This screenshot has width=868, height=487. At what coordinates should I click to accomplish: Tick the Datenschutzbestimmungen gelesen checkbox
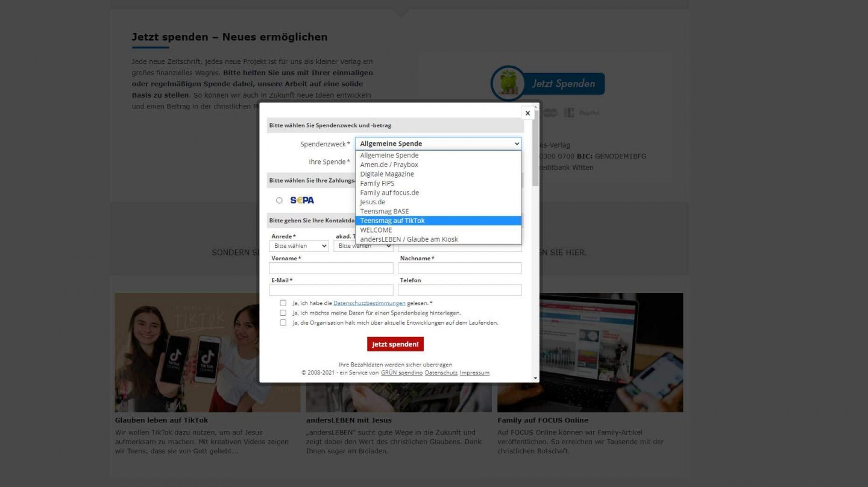coord(283,303)
